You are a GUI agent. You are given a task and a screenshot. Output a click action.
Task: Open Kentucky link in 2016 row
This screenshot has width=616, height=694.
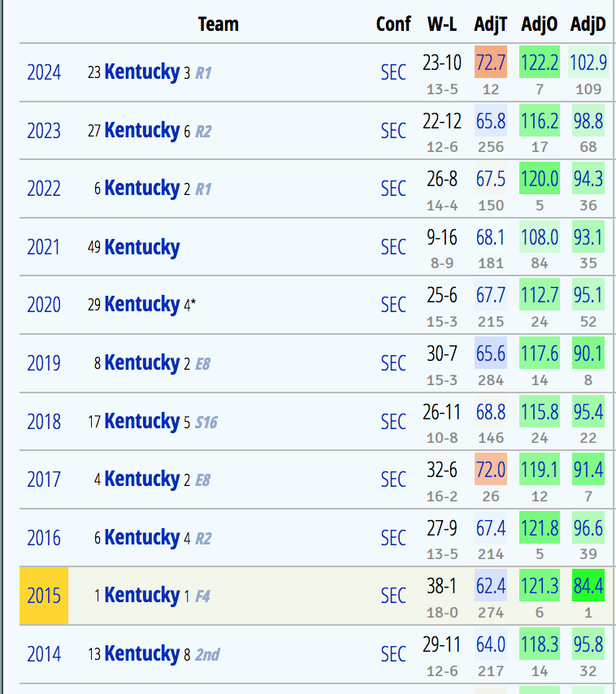tap(141, 537)
